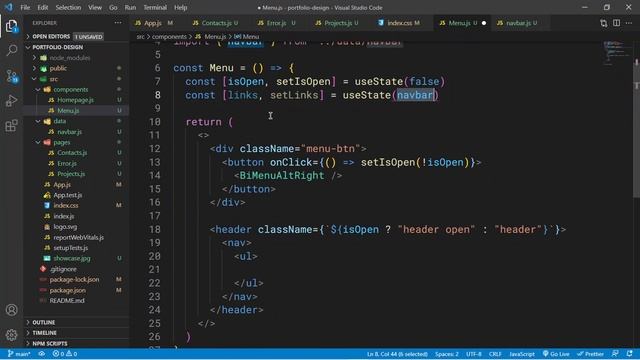Click Go Live server button
The width and height of the screenshot is (640, 360).
pos(556,354)
